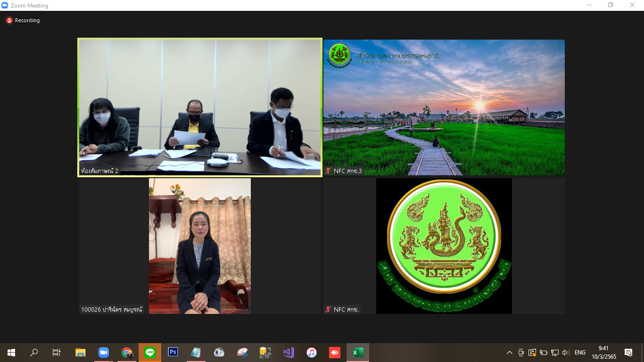Open the clock and date flyout
644x362 pixels.
[x=607, y=353]
